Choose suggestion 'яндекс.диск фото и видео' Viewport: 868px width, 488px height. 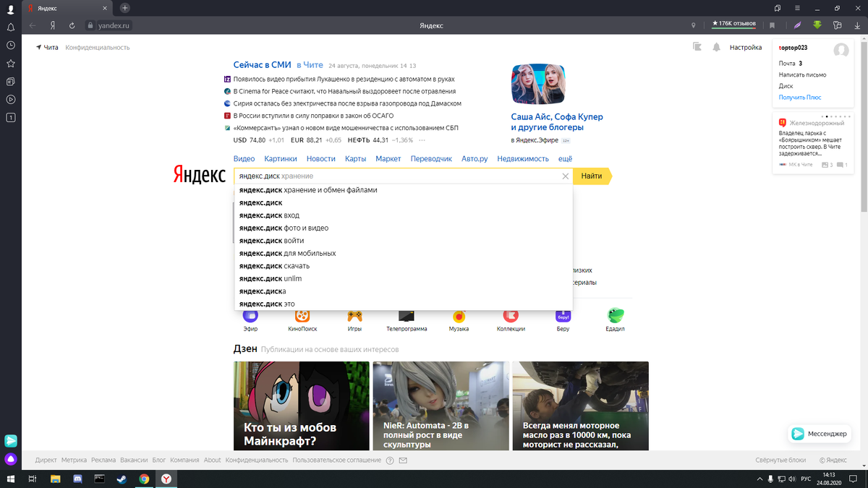(404, 228)
